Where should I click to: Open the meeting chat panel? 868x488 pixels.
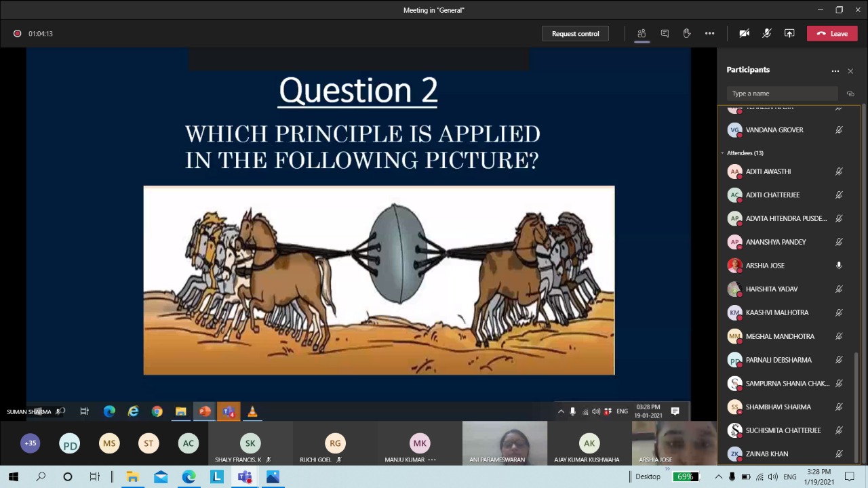click(x=665, y=33)
